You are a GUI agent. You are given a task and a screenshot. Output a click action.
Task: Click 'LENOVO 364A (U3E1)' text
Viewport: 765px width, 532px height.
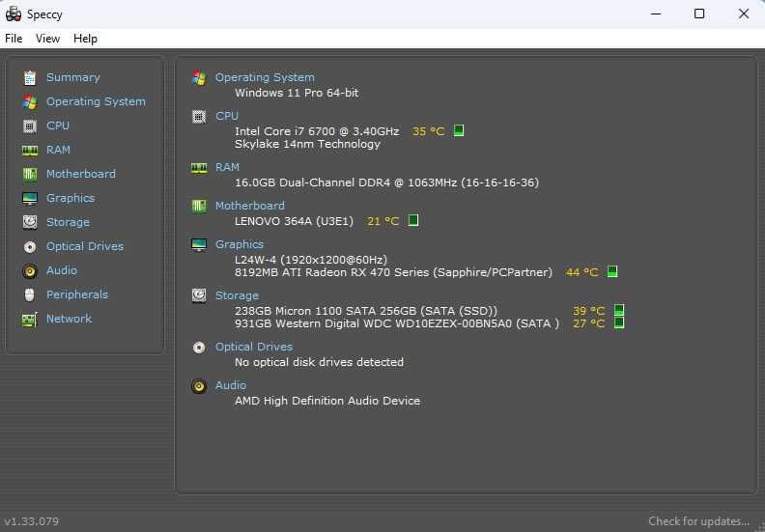click(x=295, y=221)
